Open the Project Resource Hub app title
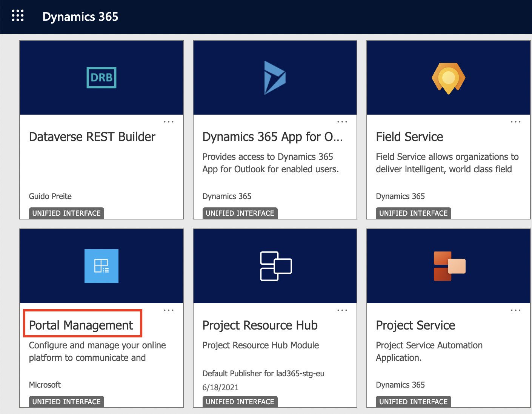 pyautogui.click(x=260, y=325)
